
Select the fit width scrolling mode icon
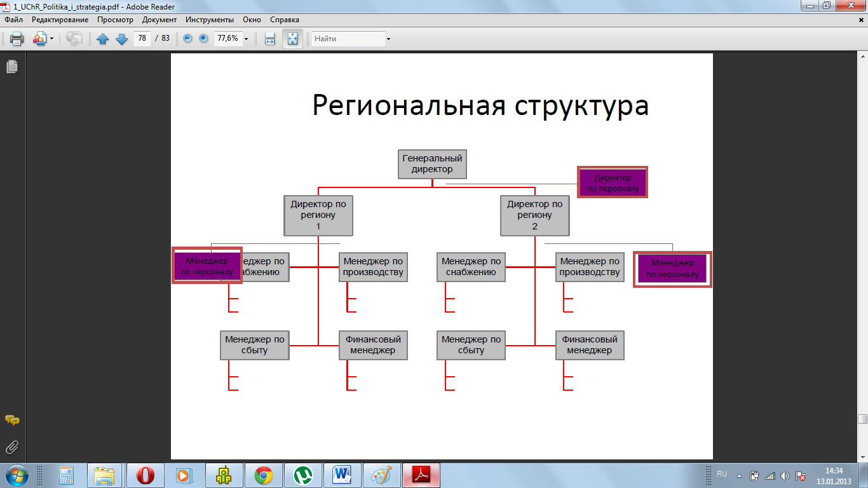click(x=269, y=39)
